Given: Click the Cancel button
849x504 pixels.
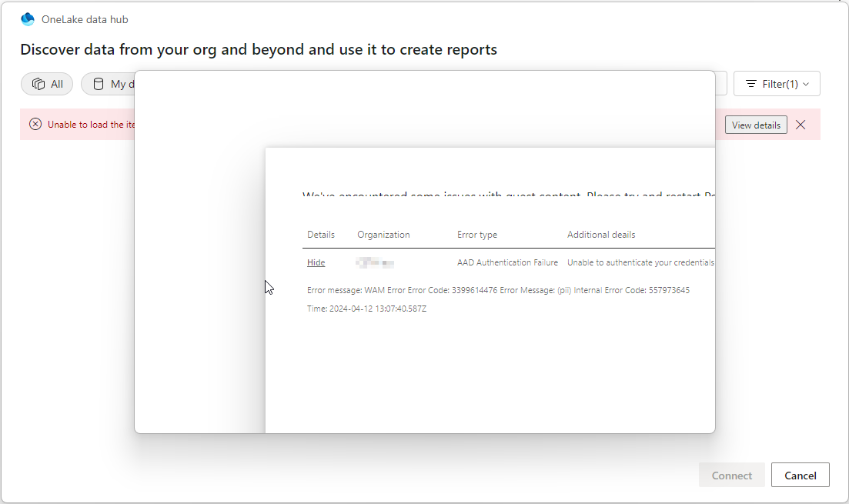Looking at the screenshot, I should coord(801,476).
